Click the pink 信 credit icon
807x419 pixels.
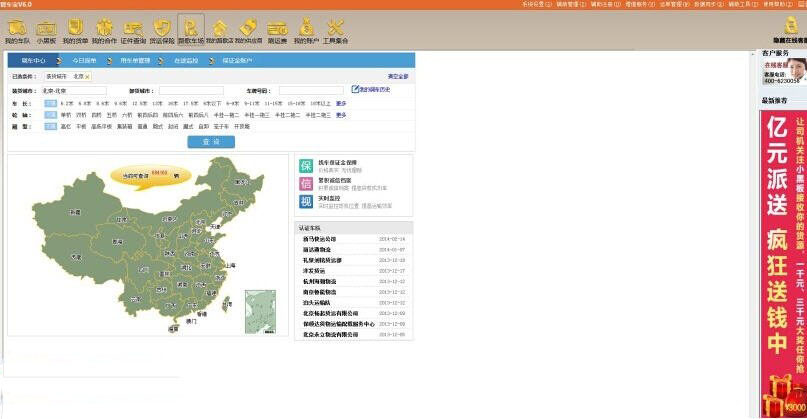(306, 184)
